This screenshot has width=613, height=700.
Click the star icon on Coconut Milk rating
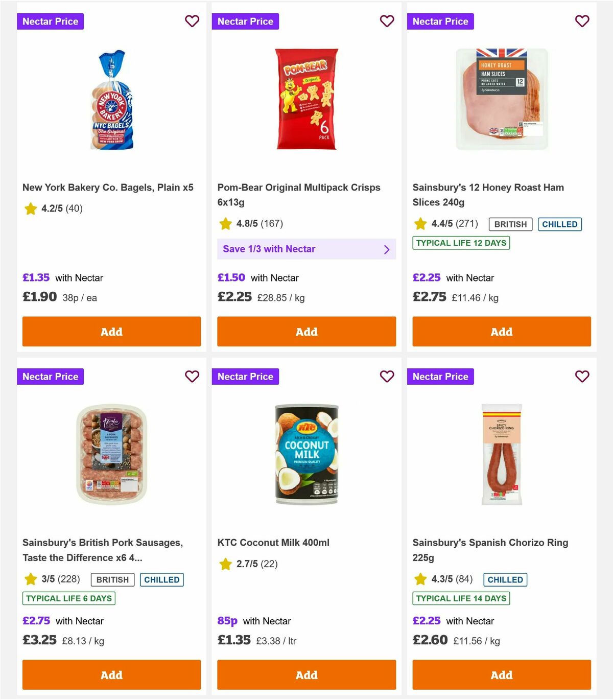225,564
